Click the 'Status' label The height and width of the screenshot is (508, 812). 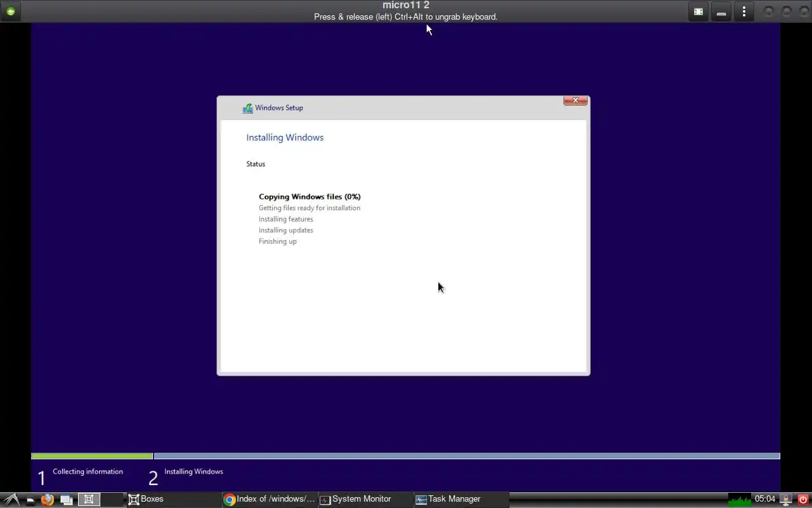[x=256, y=164]
